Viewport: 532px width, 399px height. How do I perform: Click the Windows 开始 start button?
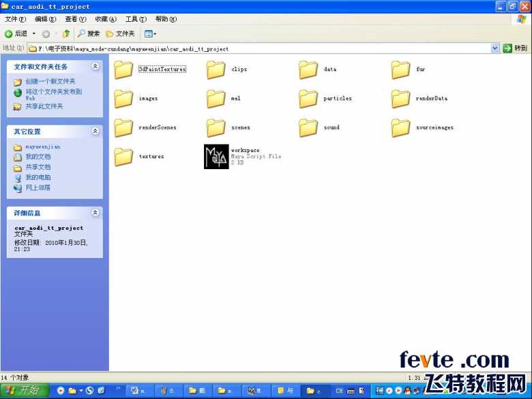click(25, 390)
